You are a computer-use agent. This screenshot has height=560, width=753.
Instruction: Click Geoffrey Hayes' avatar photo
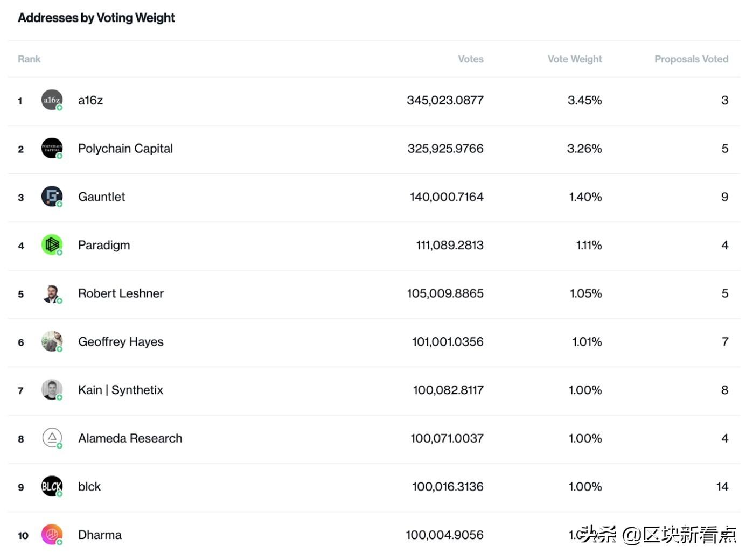[52, 341]
